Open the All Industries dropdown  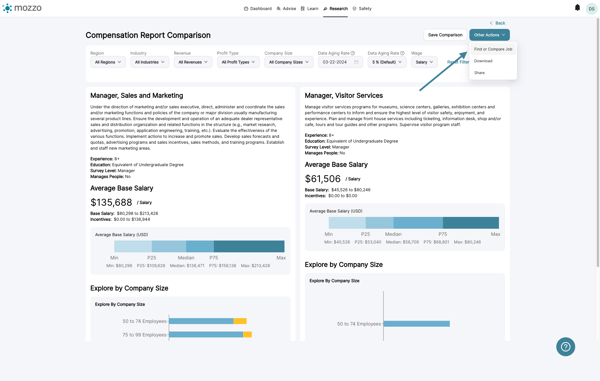click(150, 62)
